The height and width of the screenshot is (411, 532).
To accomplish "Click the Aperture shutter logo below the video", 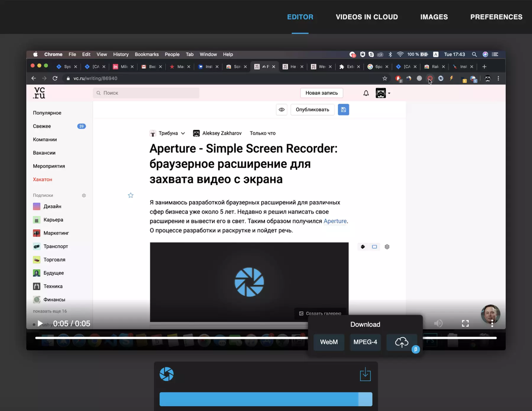I will pos(167,374).
